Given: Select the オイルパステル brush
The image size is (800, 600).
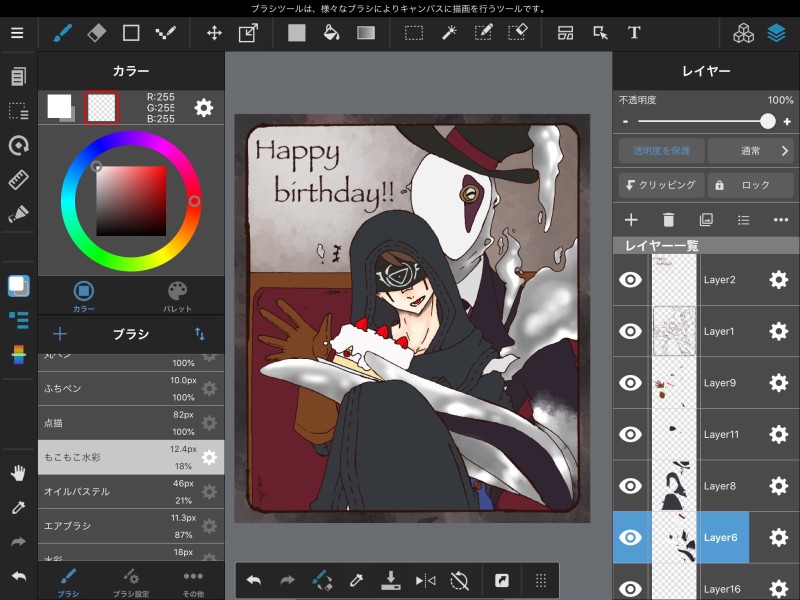Looking at the screenshot, I should (131, 492).
